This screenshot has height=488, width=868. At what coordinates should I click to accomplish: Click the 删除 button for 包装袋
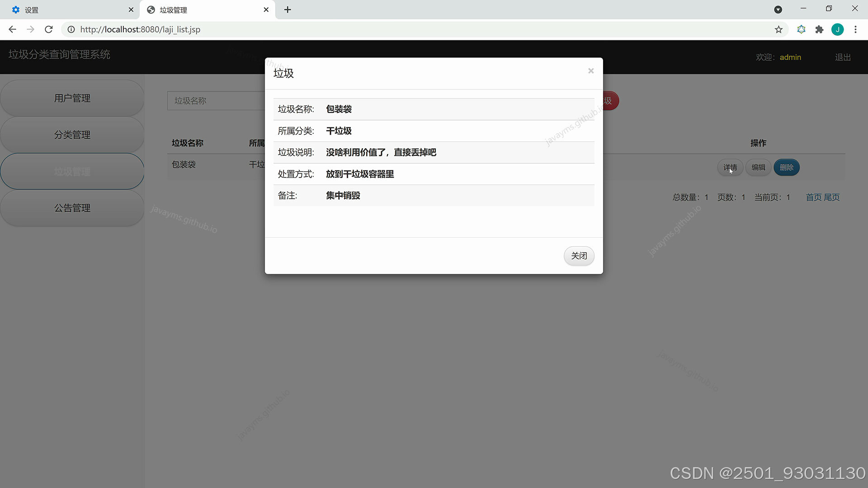pyautogui.click(x=787, y=168)
